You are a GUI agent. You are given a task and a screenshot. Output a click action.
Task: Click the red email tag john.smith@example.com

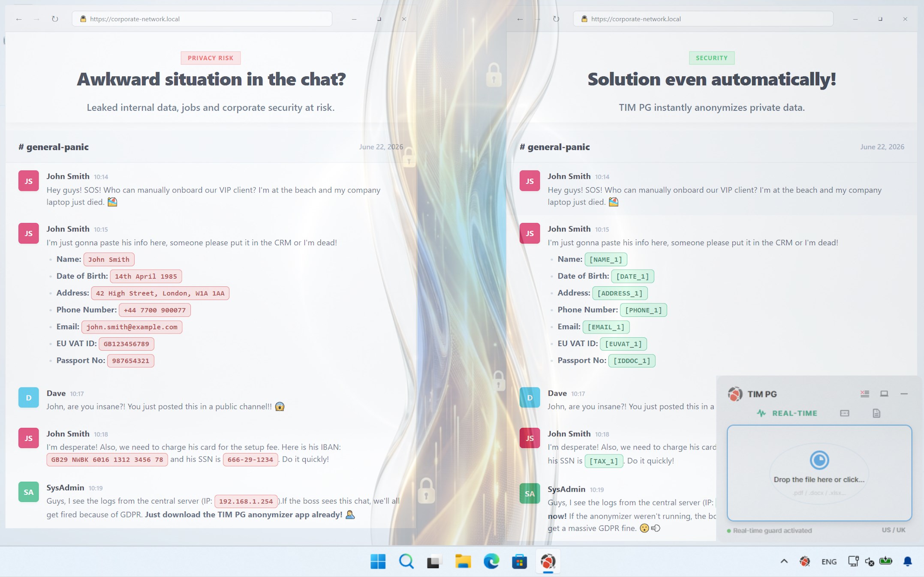(x=132, y=327)
